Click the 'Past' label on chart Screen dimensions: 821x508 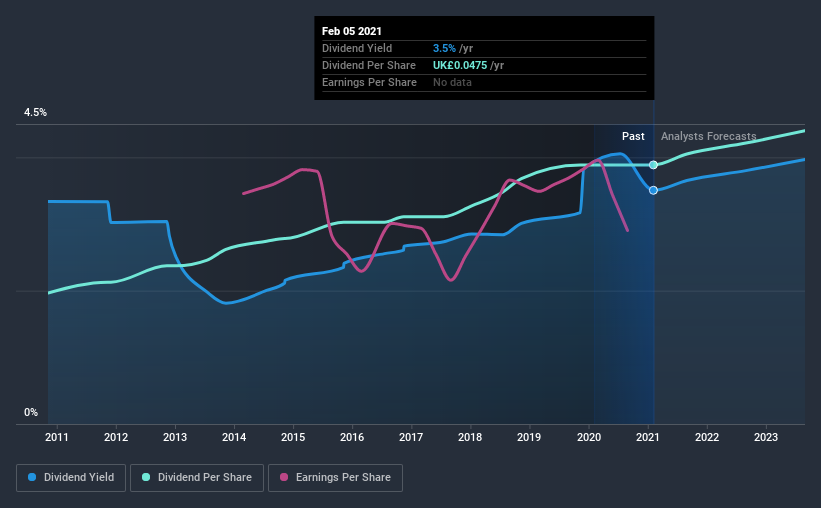[x=633, y=136]
